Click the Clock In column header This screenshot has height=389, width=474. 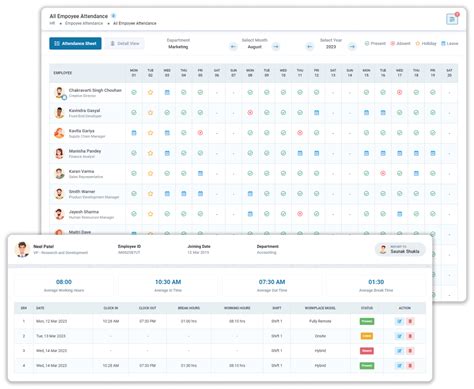pos(111,308)
